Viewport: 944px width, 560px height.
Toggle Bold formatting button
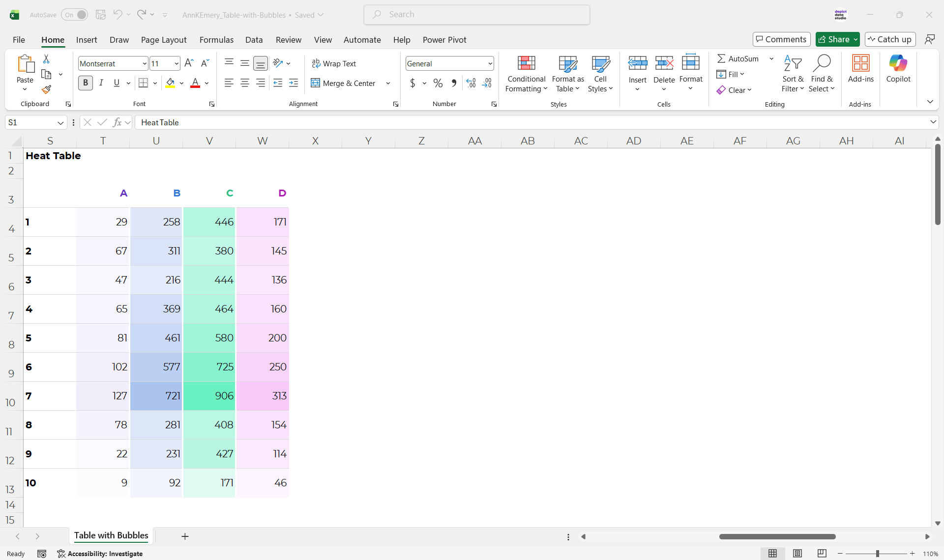click(86, 83)
